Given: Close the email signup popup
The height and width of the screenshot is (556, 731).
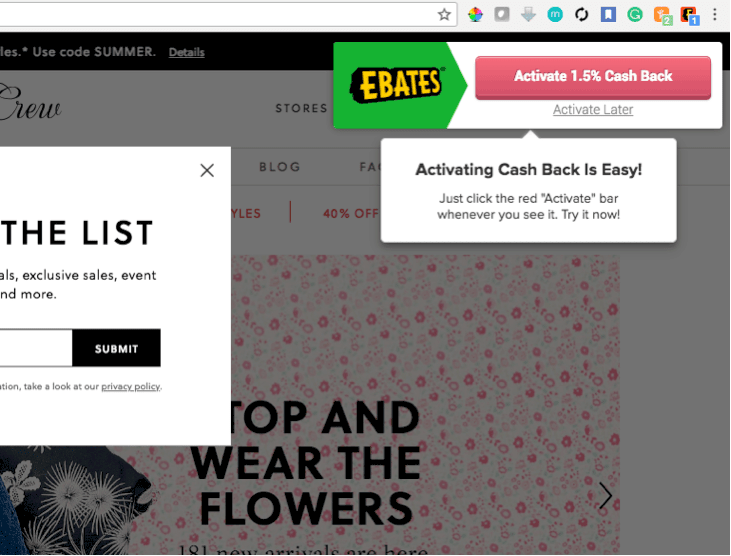Looking at the screenshot, I should point(207,170).
